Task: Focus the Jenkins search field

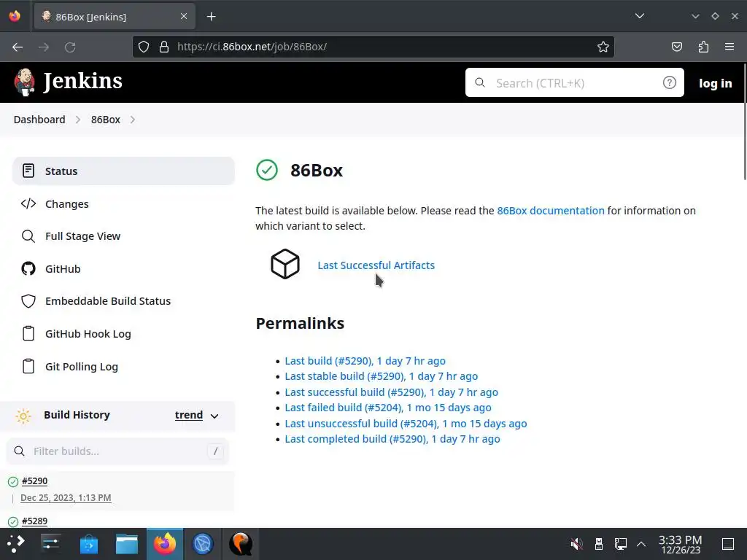Action: (x=575, y=82)
